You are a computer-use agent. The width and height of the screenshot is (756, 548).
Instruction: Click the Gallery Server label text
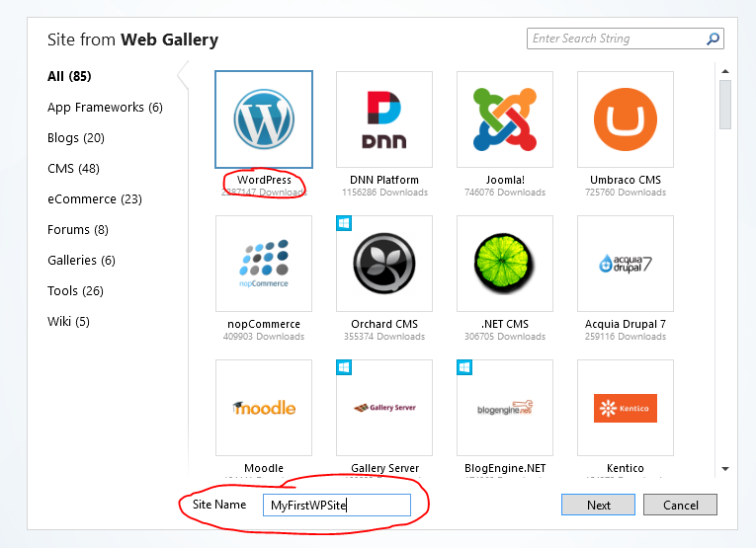[384, 468]
